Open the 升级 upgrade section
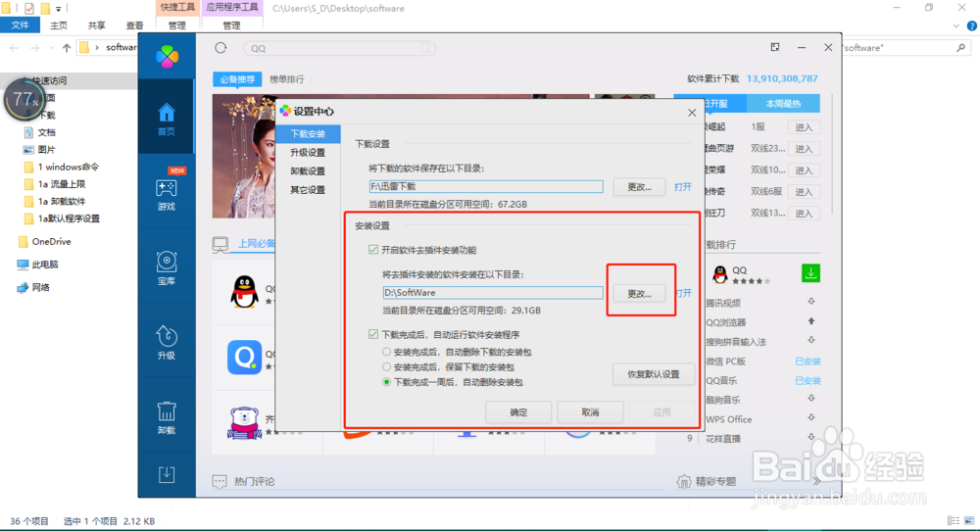This screenshot has width=980, height=531. point(167,342)
